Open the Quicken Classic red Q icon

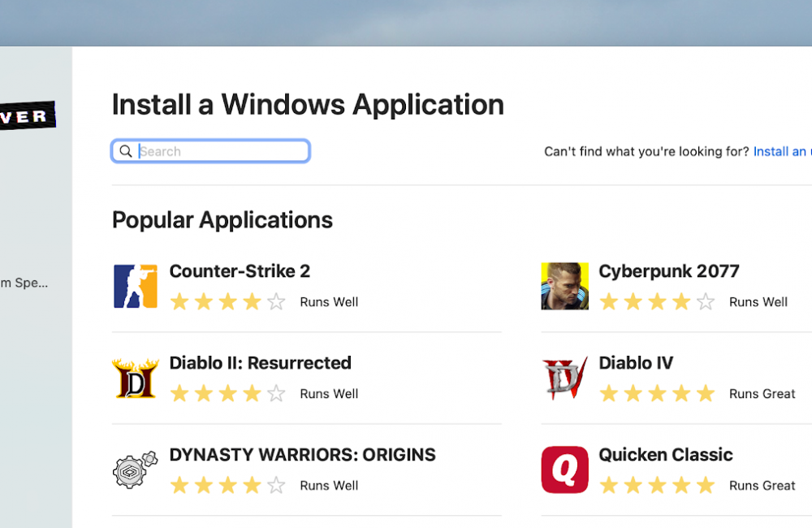pyautogui.click(x=564, y=470)
